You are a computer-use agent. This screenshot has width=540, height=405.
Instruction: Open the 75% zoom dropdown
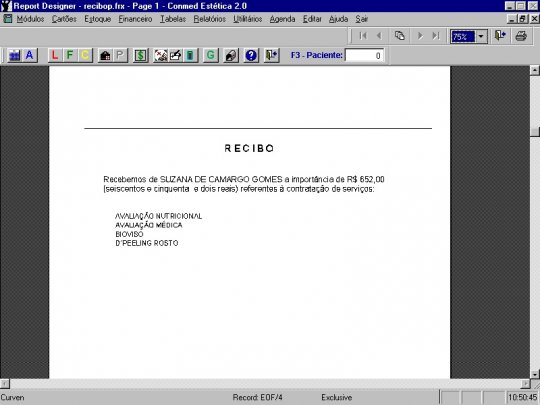[x=481, y=37]
